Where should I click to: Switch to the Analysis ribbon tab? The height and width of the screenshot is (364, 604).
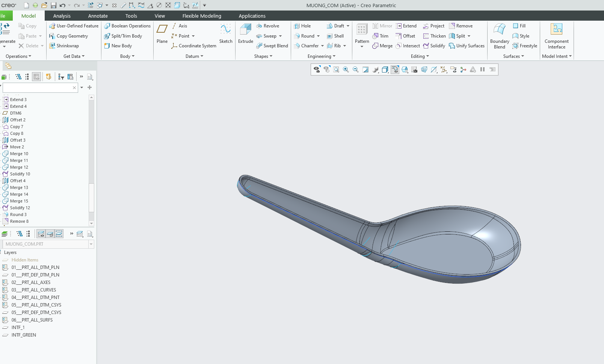(x=62, y=16)
